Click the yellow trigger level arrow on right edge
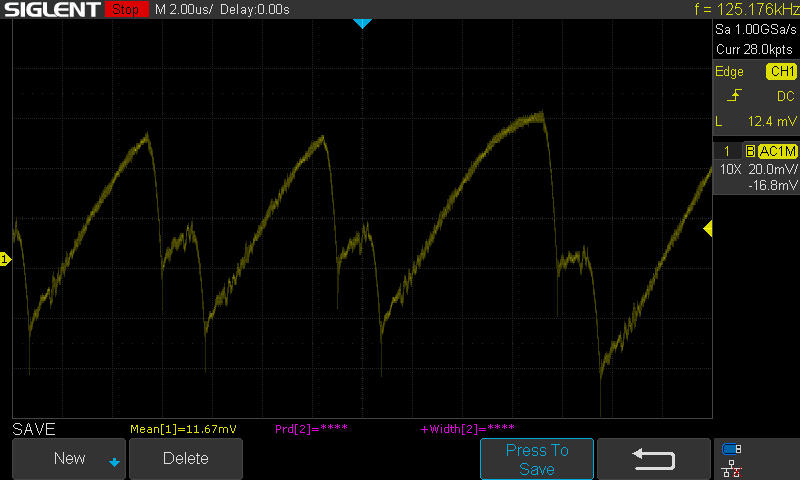800x480 pixels. pyautogui.click(x=707, y=229)
